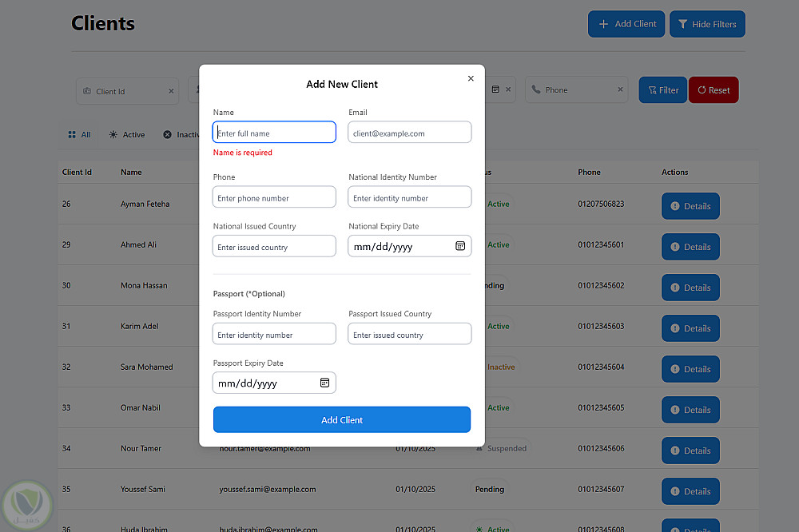Click the Enter phone number field
Viewport: 799px width, 532px height.
click(x=274, y=198)
